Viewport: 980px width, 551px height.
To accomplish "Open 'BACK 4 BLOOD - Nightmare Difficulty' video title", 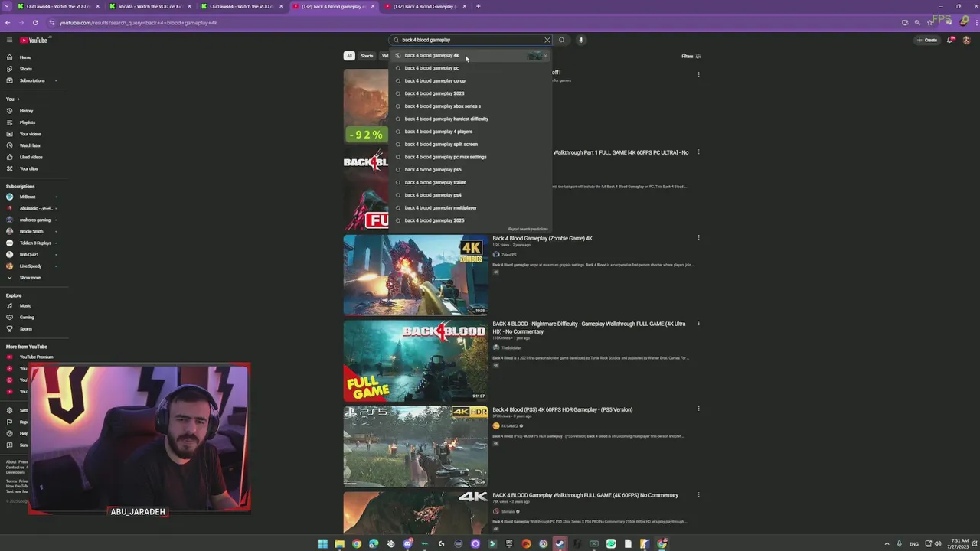I will point(589,328).
